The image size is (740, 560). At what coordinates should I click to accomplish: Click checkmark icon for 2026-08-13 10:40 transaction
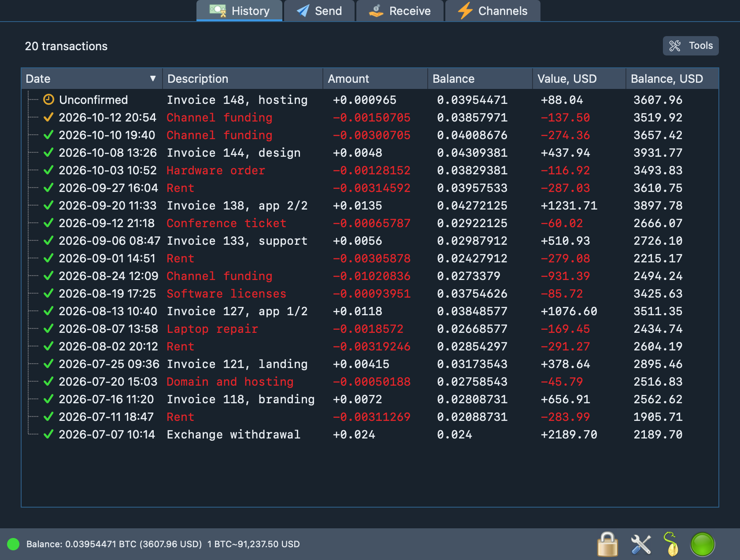click(48, 311)
